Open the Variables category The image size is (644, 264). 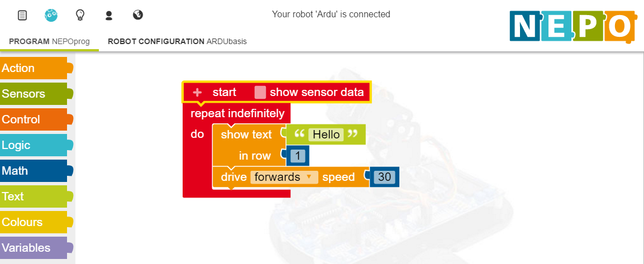(36, 248)
